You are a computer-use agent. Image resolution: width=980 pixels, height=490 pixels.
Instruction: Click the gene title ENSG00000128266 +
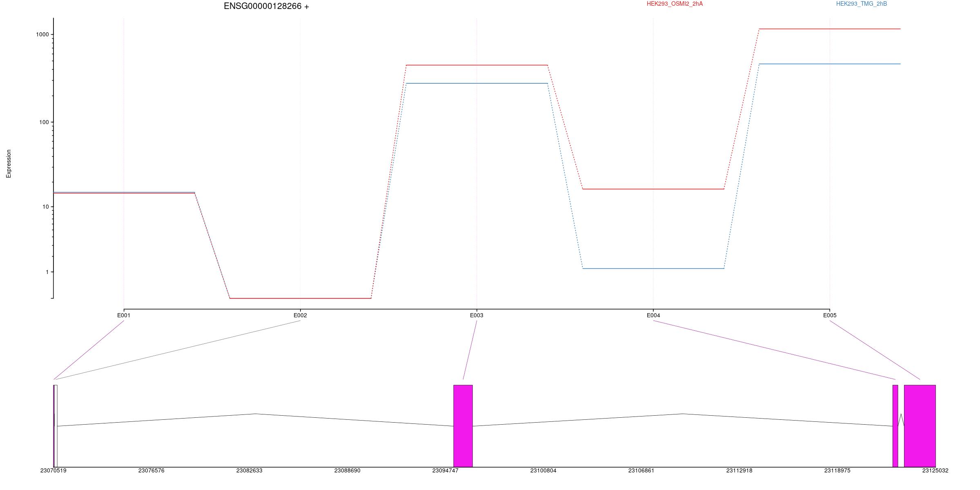(266, 6)
